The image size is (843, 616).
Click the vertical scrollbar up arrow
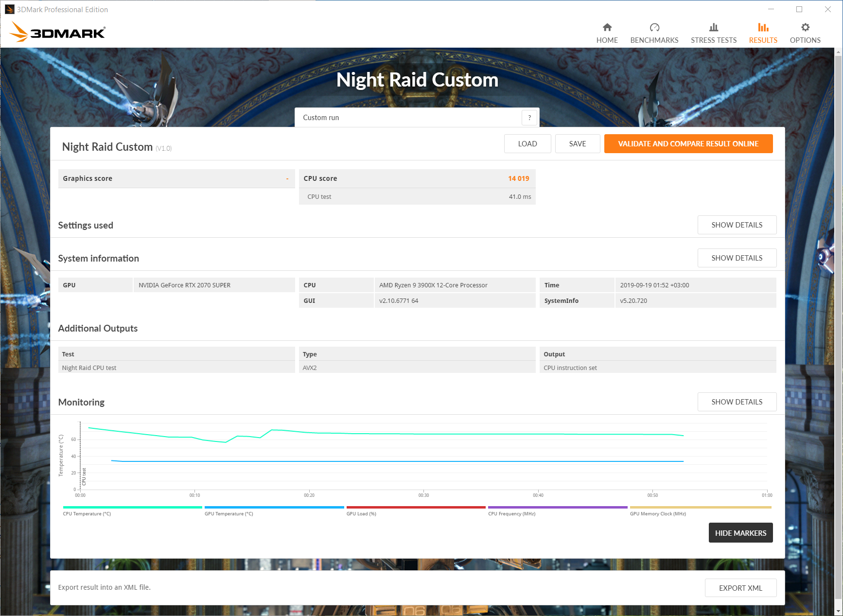839,52
